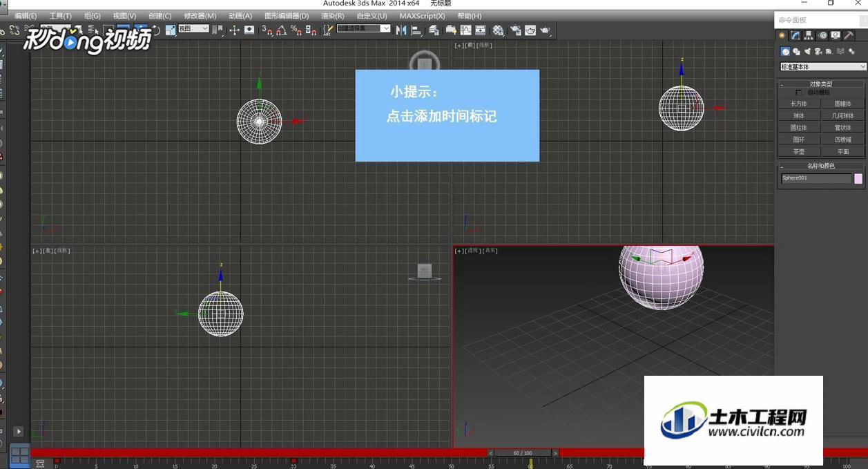
Task: Open the Render Setup icon
Action: (x=515, y=30)
